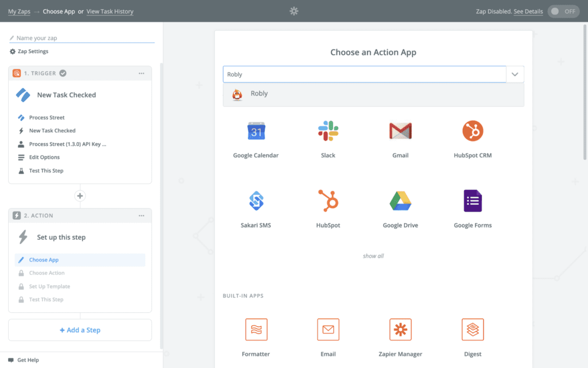
Task: Select the Robly search result
Action: pyautogui.click(x=373, y=95)
